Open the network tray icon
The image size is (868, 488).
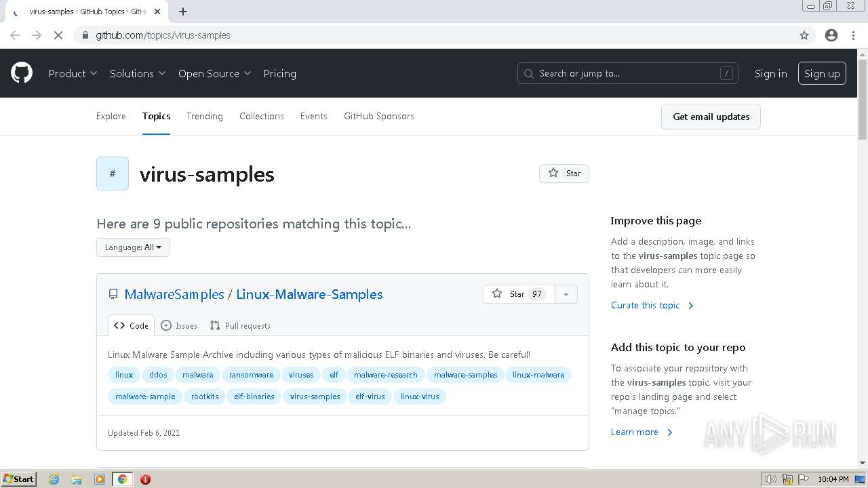tap(787, 479)
